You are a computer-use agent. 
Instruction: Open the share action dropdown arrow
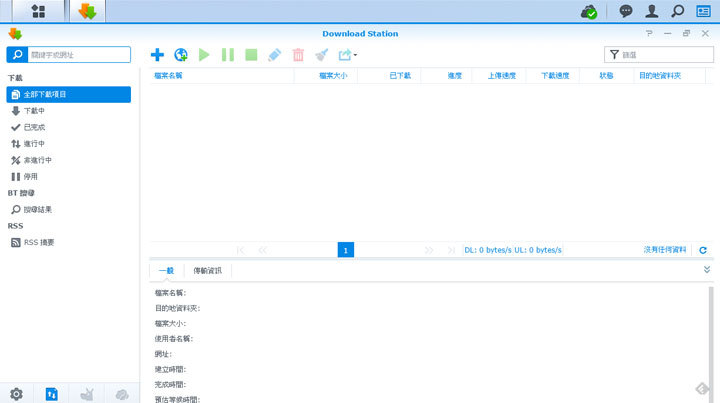tap(355, 56)
